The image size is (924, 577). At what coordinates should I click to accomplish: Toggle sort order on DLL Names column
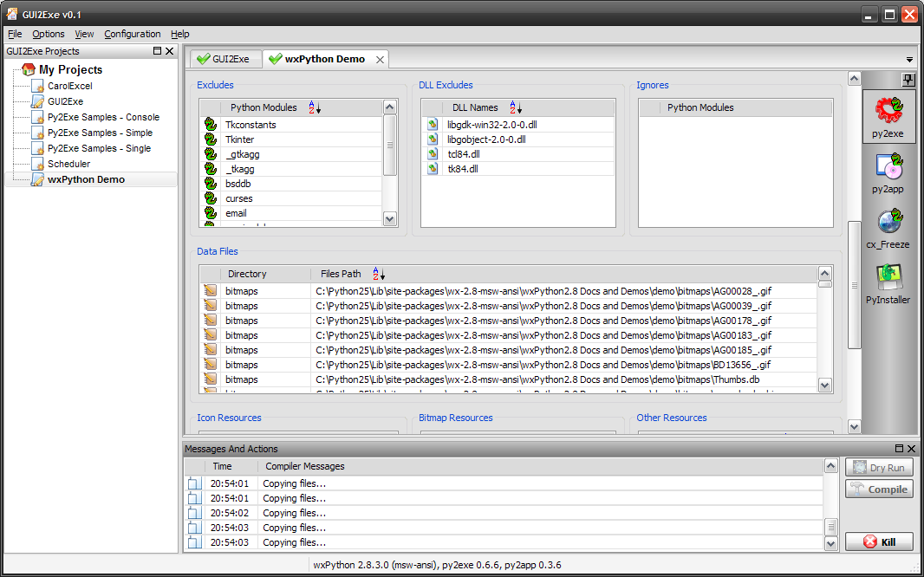pyautogui.click(x=516, y=107)
